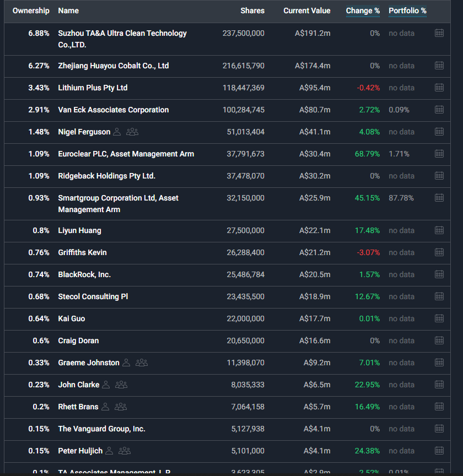This screenshot has width=463, height=476.
Task: Select the Craig Doran name
Action: click(x=78, y=340)
